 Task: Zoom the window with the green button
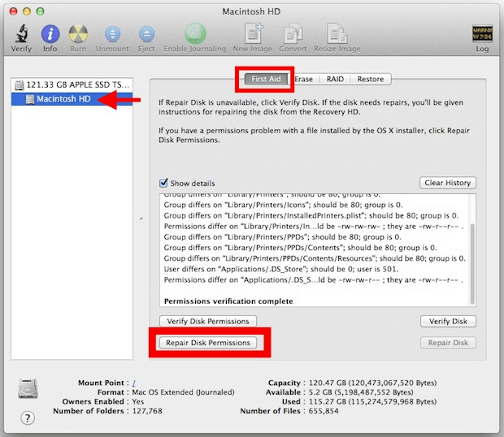point(40,11)
